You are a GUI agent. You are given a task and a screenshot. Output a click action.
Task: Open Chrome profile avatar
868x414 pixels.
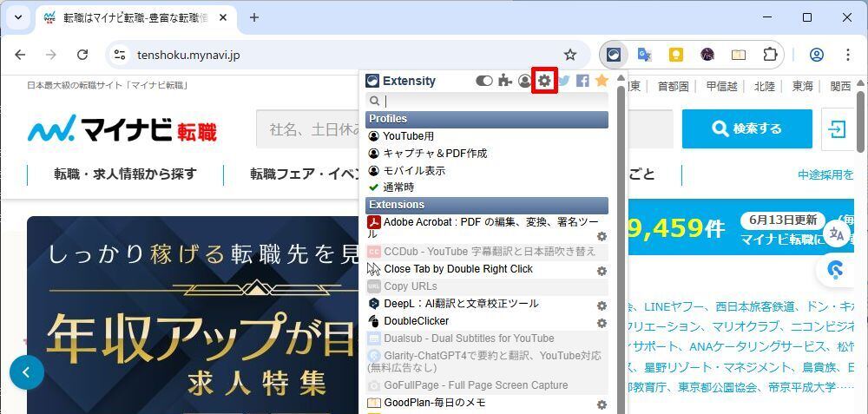click(817, 54)
